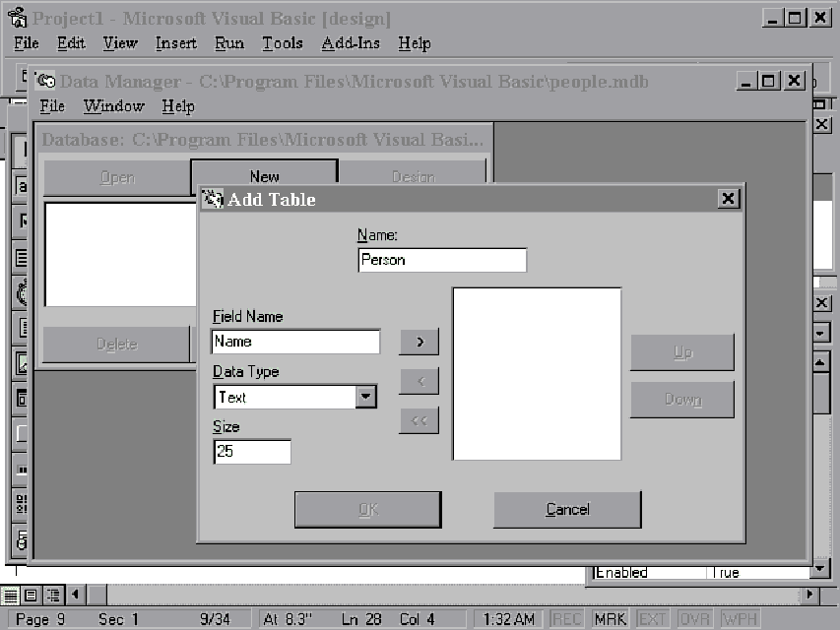840x630 pixels.
Task: Open the Tools menu
Action: [x=283, y=43]
